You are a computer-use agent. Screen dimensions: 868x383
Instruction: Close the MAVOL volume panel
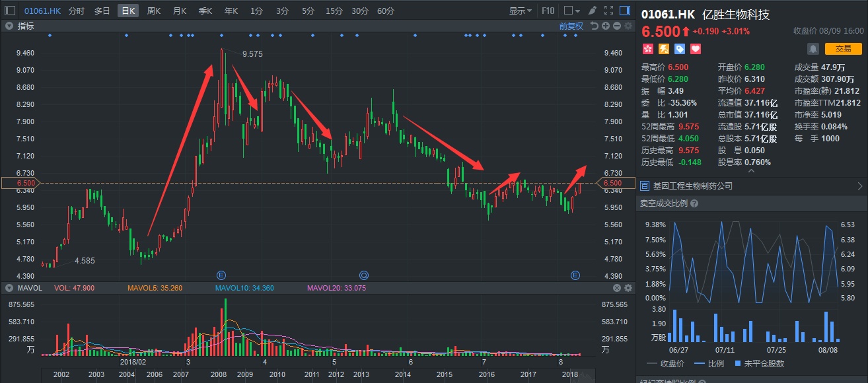tap(617, 288)
